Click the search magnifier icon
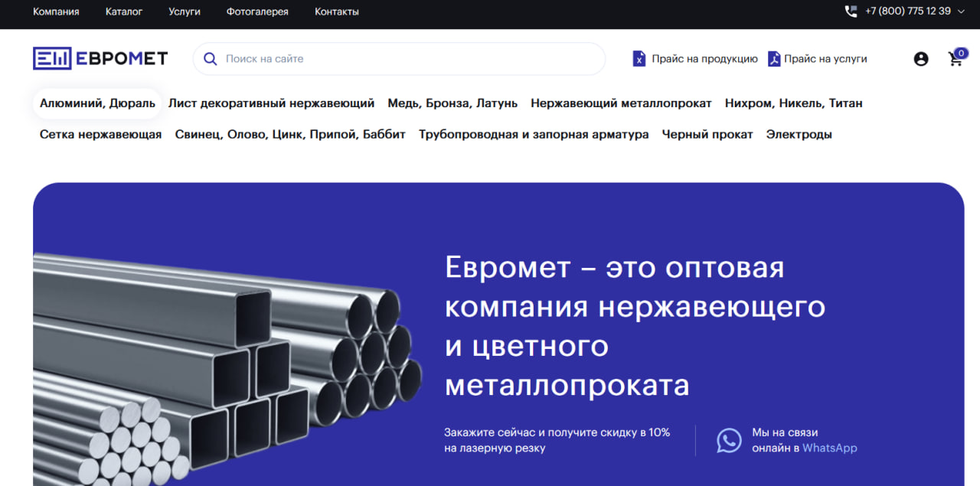This screenshot has width=980, height=486. (211, 59)
